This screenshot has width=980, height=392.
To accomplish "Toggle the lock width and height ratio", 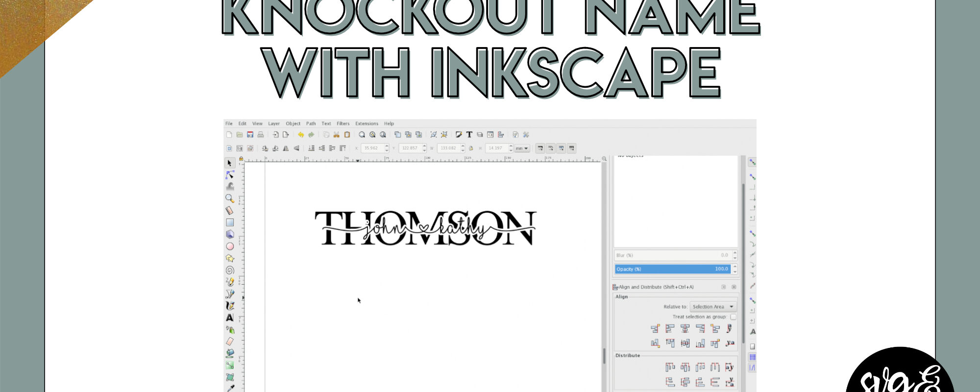I will (471, 148).
